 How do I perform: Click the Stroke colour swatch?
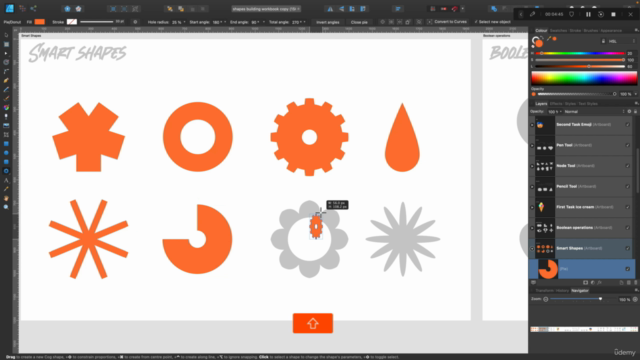tap(72, 22)
